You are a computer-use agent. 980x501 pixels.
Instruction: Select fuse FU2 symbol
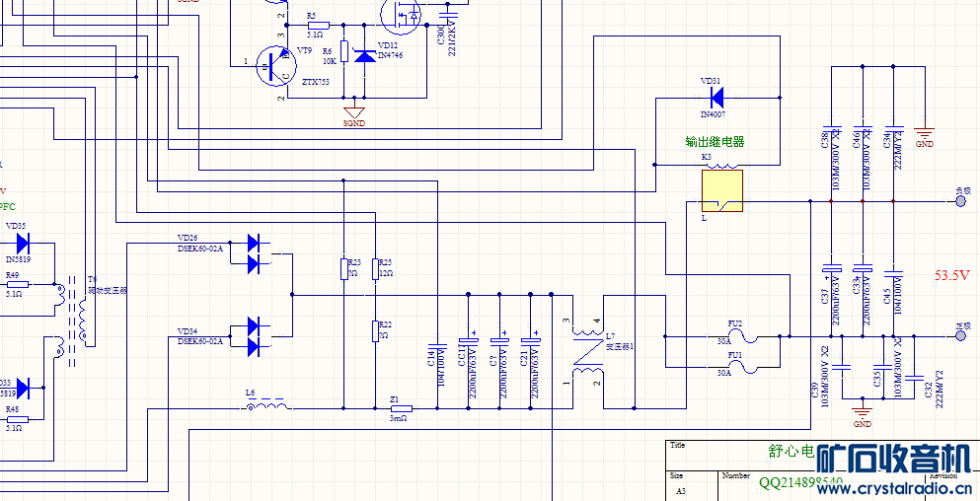click(743, 336)
